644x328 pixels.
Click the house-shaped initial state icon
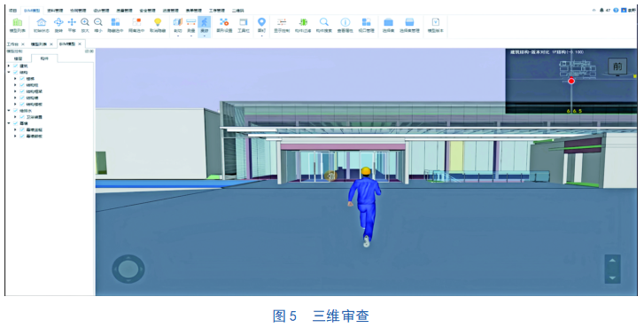tap(42, 22)
